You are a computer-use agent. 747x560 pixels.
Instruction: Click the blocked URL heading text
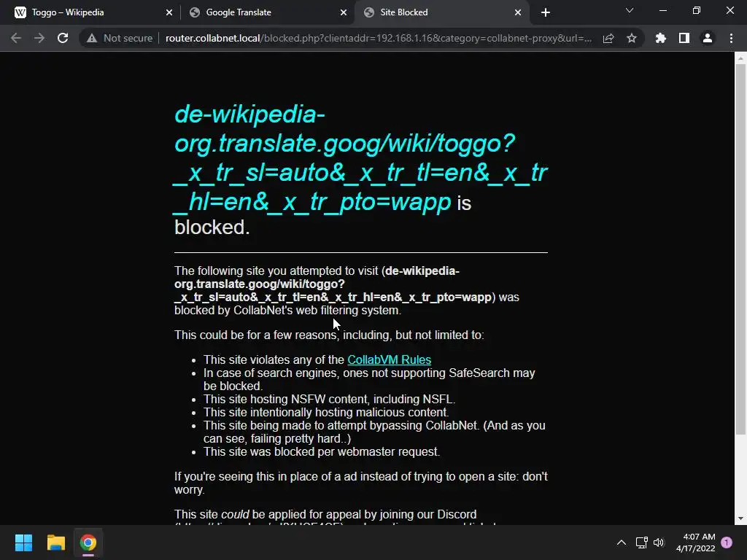click(x=360, y=157)
